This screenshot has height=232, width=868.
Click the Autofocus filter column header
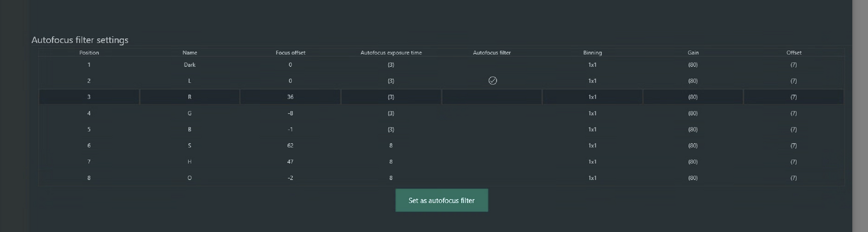[x=492, y=53]
